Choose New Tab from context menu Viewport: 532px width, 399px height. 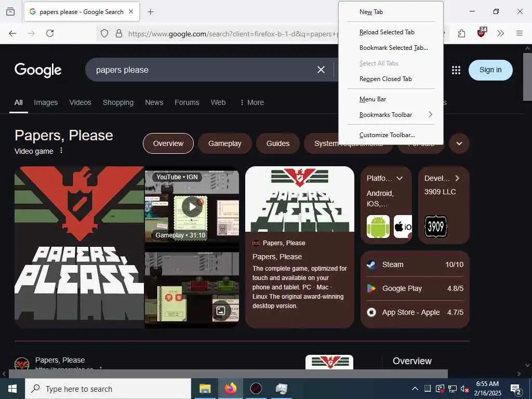(x=391, y=12)
